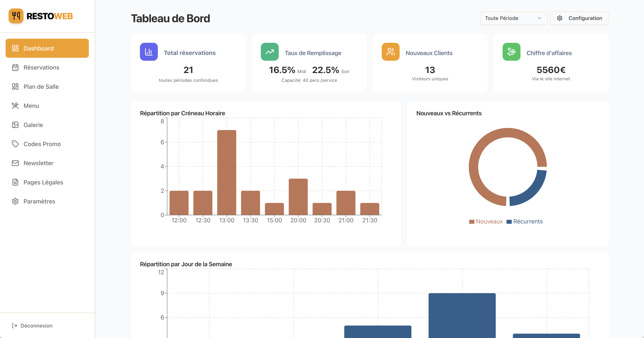Click the Total réservations chart icon

149,52
